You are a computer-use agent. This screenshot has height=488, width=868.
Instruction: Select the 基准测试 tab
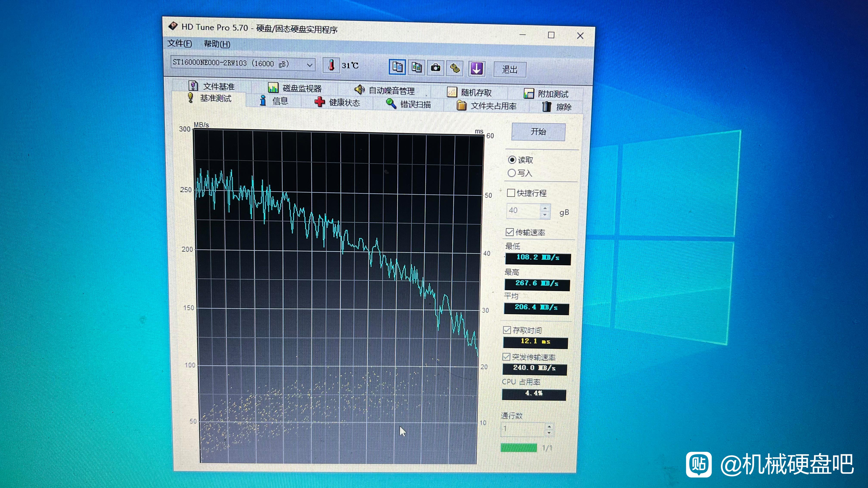[x=209, y=98]
